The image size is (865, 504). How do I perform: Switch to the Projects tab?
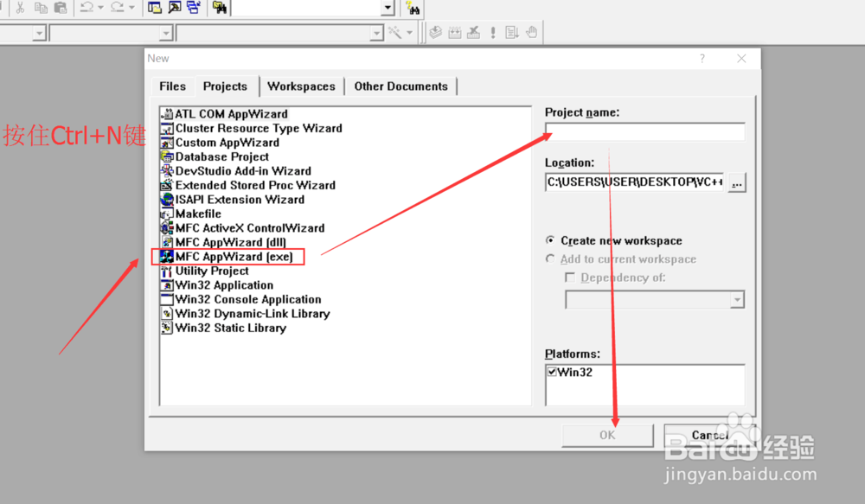[225, 86]
